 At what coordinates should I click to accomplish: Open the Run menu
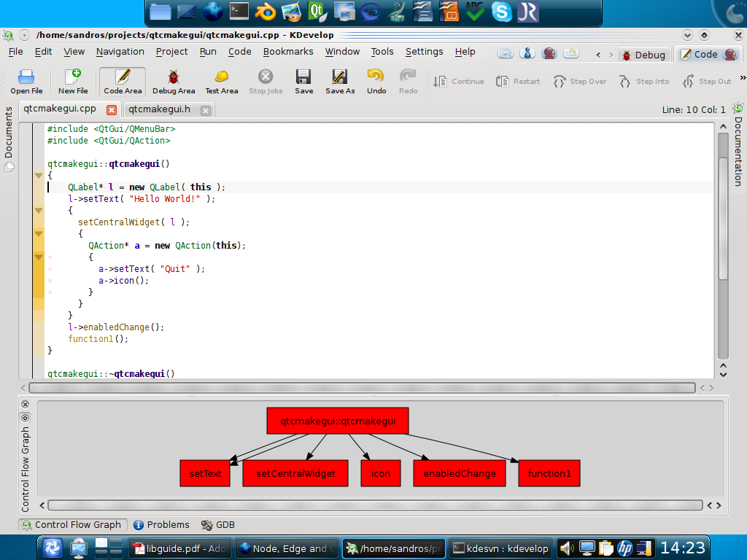(208, 52)
